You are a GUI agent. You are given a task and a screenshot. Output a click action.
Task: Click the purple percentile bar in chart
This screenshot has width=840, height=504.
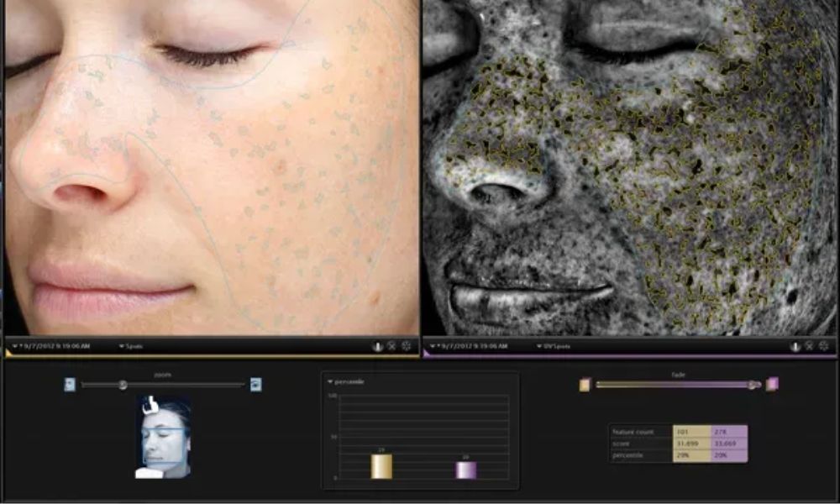[465, 470]
